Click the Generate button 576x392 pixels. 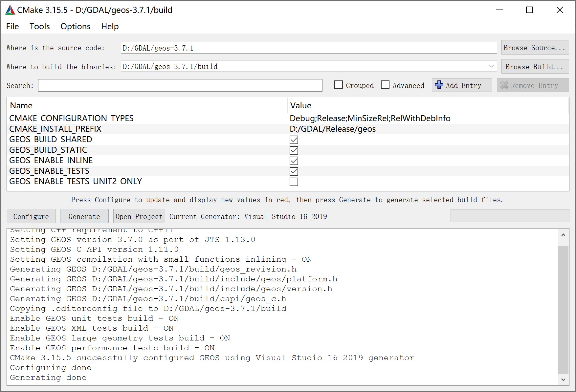(x=84, y=216)
